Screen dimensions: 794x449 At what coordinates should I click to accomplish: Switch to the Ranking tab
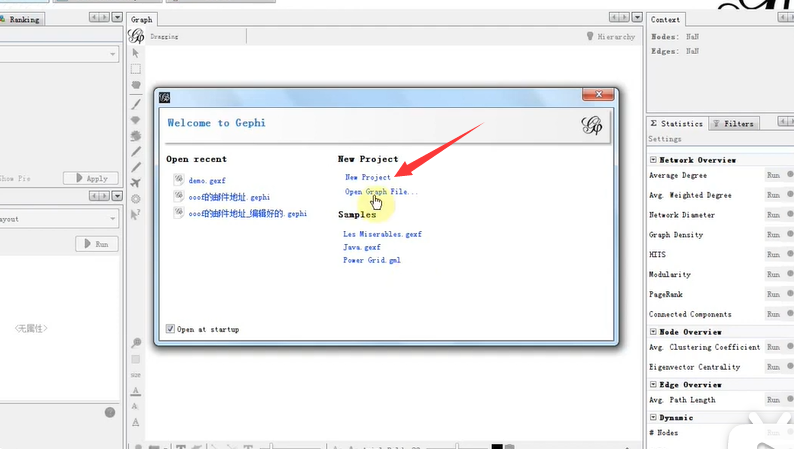pyautogui.click(x=21, y=19)
